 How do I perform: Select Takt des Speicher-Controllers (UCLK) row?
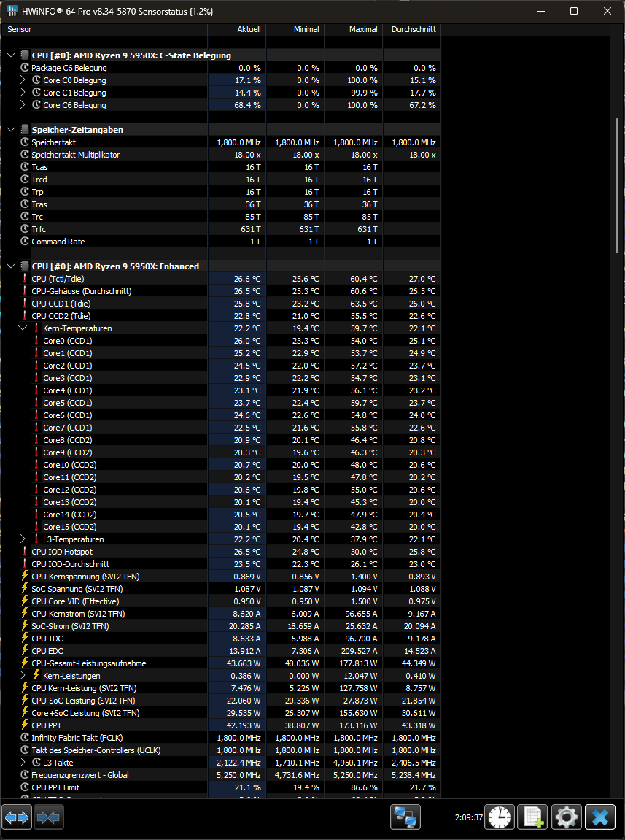tap(221, 750)
